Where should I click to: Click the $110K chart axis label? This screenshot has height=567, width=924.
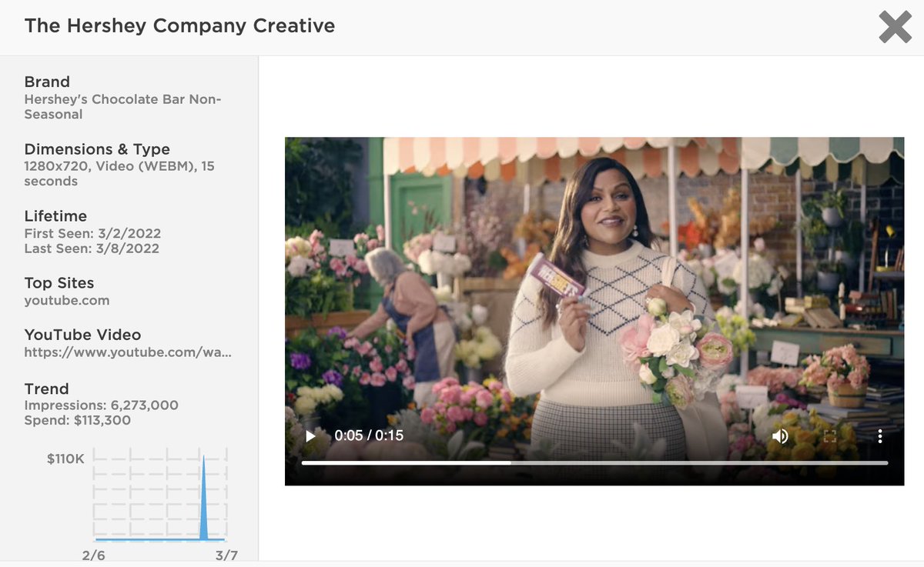[x=65, y=459]
